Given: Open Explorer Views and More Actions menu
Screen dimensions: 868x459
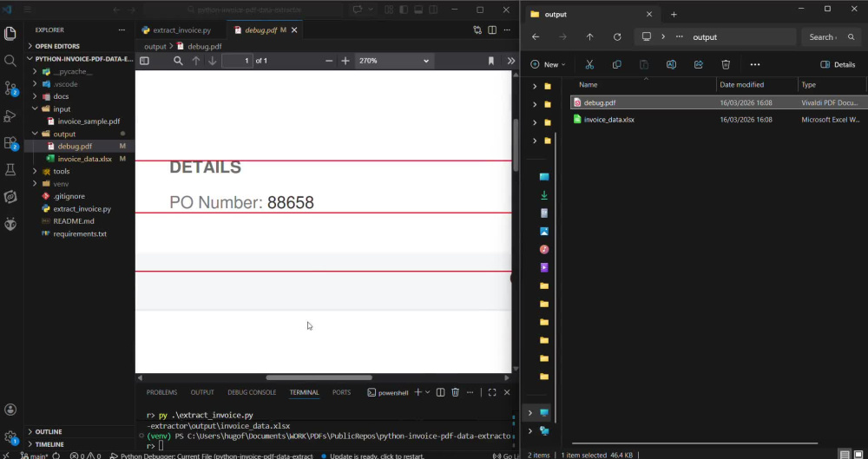Looking at the screenshot, I should [x=122, y=30].
